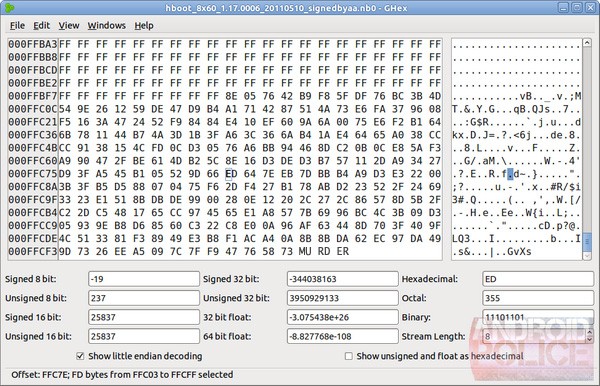
Task: Click offset label 000FFCF3
Action: tap(33, 252)
